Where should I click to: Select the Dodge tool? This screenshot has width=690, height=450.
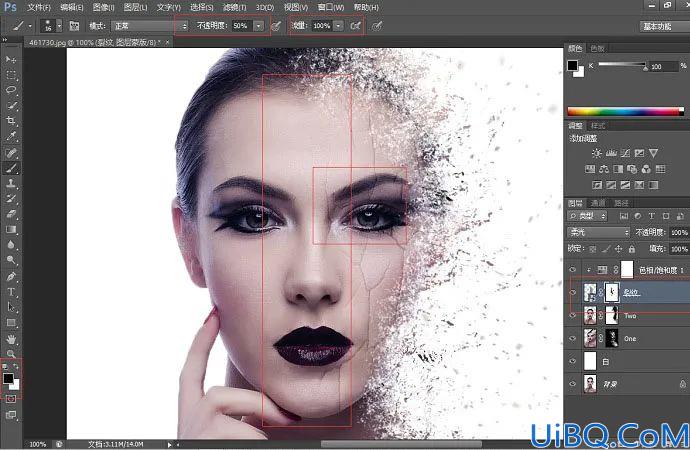[11, 260]
